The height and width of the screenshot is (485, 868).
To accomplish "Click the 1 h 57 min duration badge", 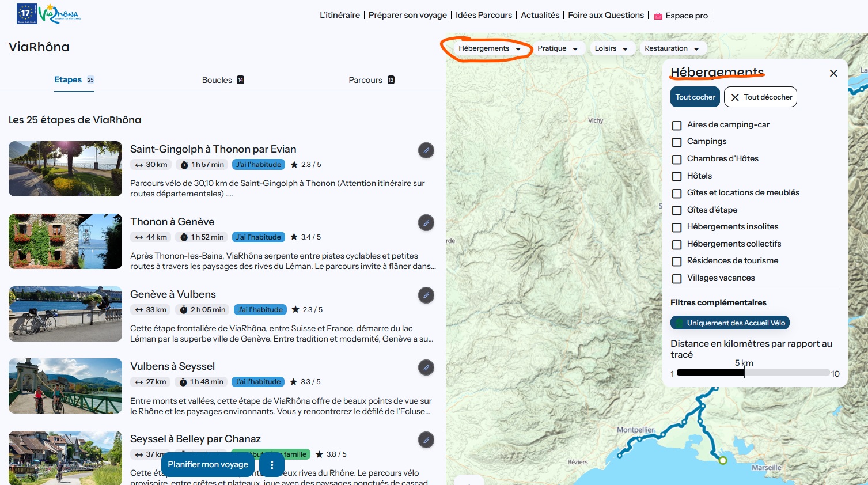I will (x=202, y=165).
